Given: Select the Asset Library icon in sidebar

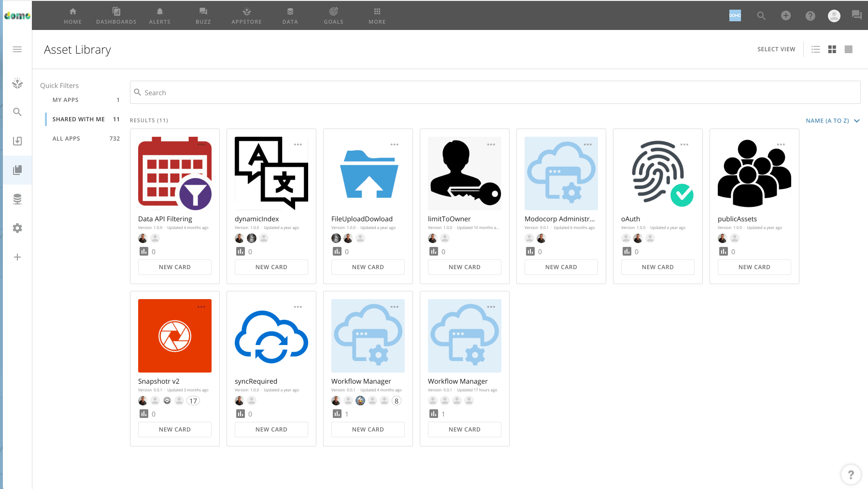Looking at the screenshot, I should (17, 170).
